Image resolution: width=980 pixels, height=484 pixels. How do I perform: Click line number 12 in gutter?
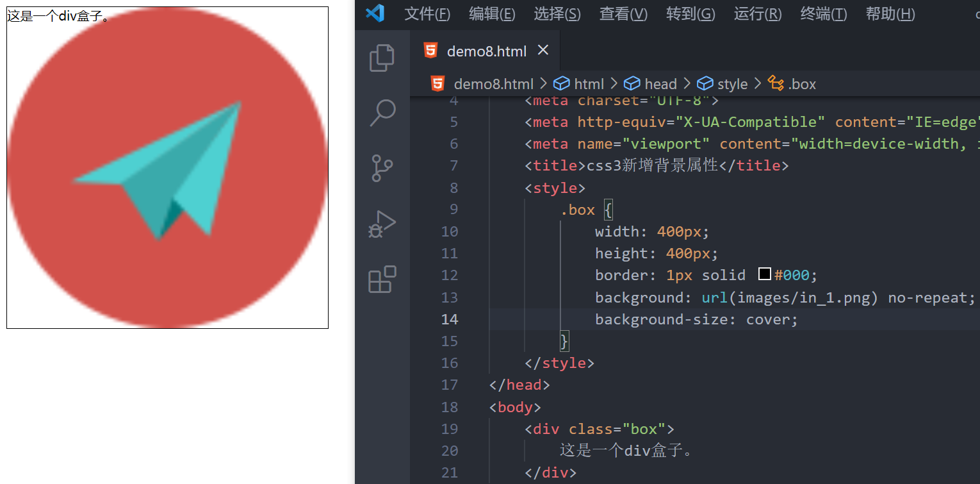point(450,275)
